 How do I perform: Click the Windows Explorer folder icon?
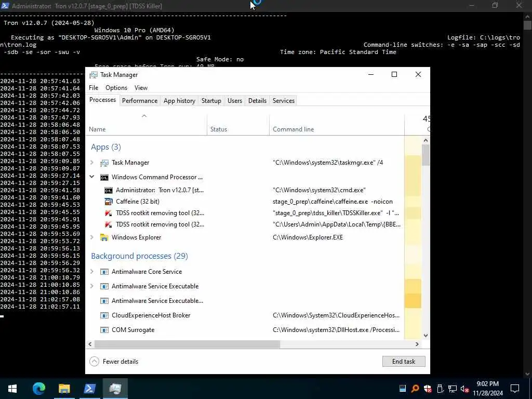104,237
